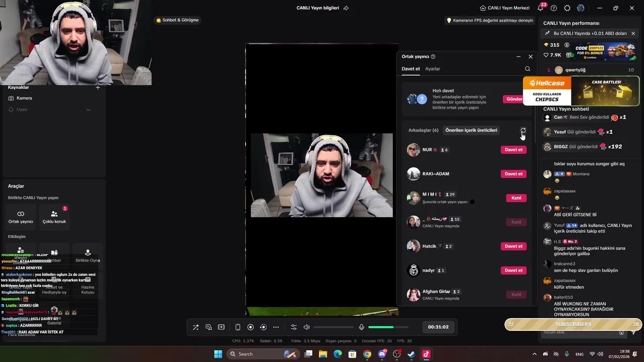Close the earnings notification banner
The height and width of the screenshot is (362, 644).
pyautogui.click(x=633, y=34)
